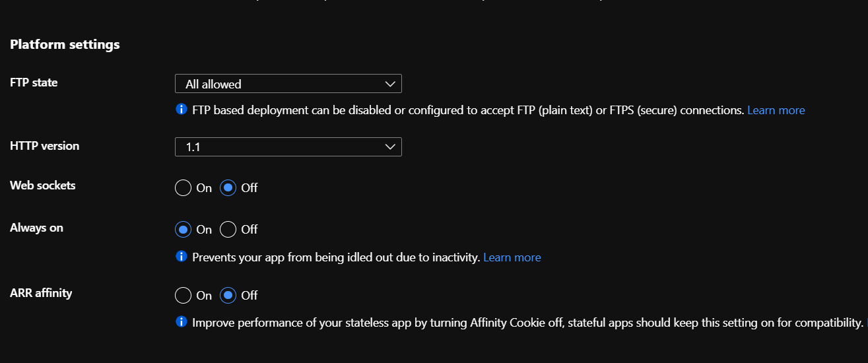Click the info icon beside FTP deployment description
The height and width of the screenshot is (363, 868).
click(x=182, y=110)
